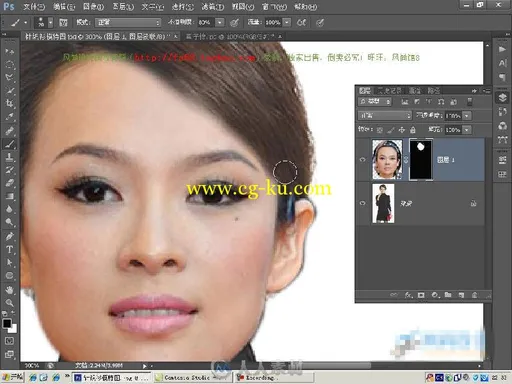Enable airbrush mode in options bar
The height and width of the screenshot is (384, 512).
301,23
